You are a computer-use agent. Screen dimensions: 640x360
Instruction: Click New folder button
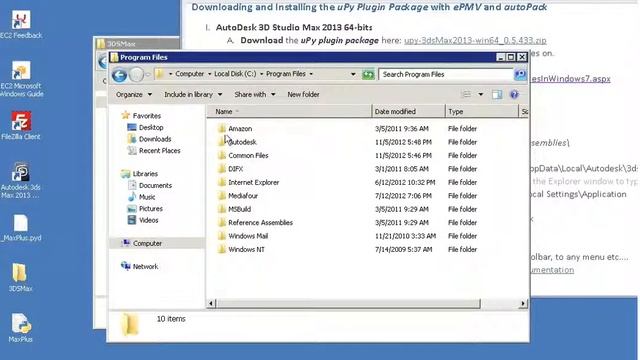pos(303,94)
